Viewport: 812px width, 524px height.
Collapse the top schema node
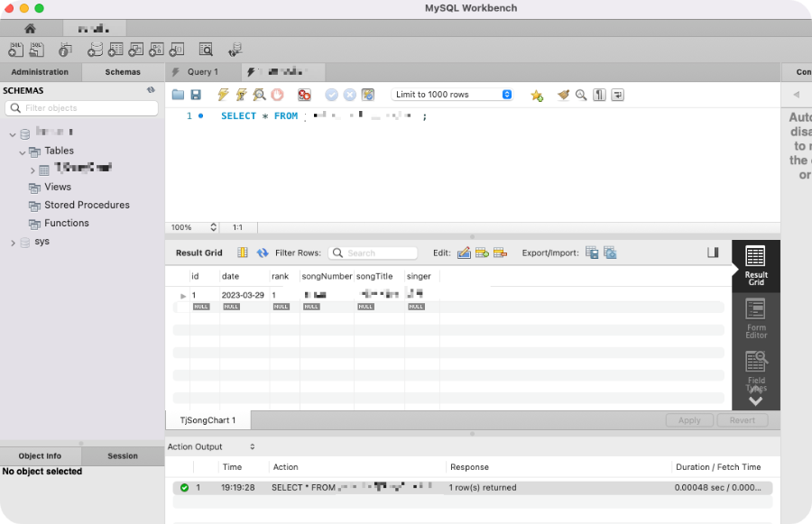coord(13,134)
